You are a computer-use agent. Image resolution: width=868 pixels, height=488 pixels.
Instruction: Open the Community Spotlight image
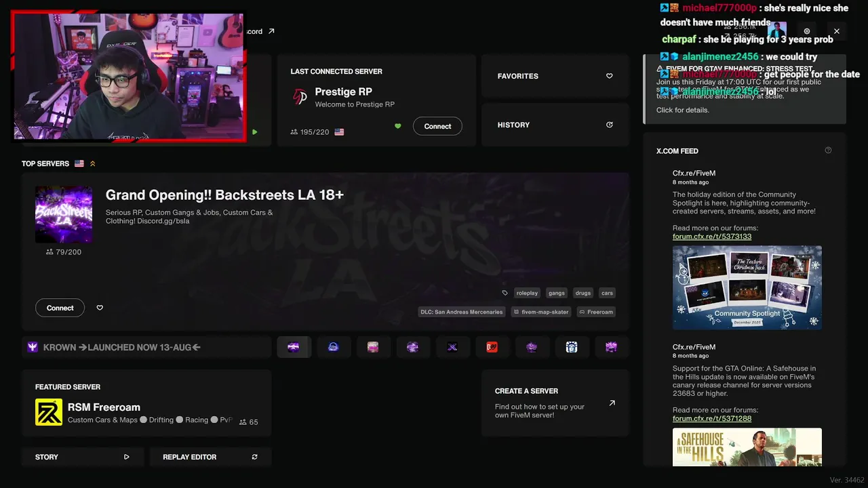click(747, 287)
